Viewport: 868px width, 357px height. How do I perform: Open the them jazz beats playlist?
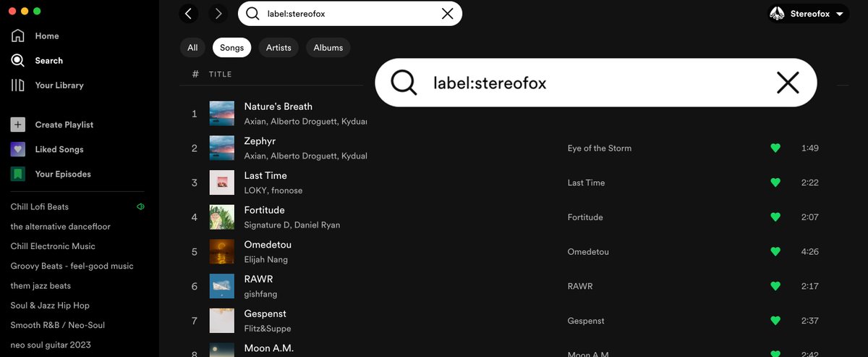(41, 285)
